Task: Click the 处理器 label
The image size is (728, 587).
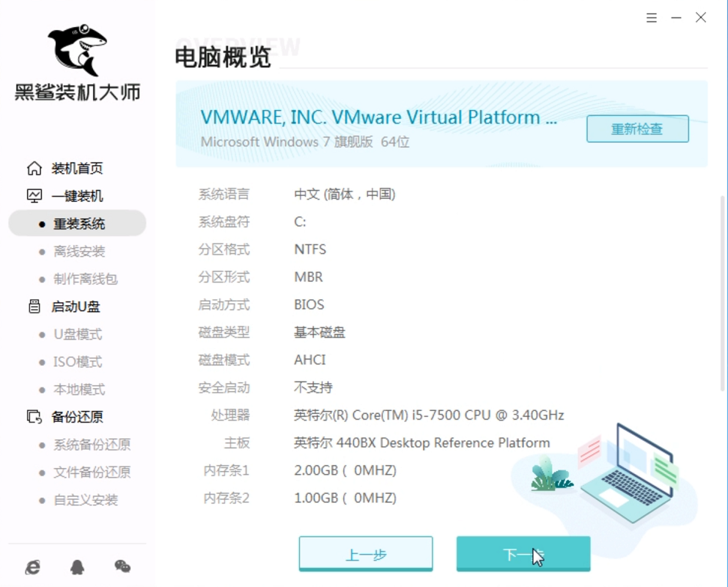Action: click(x=230, y=415)
